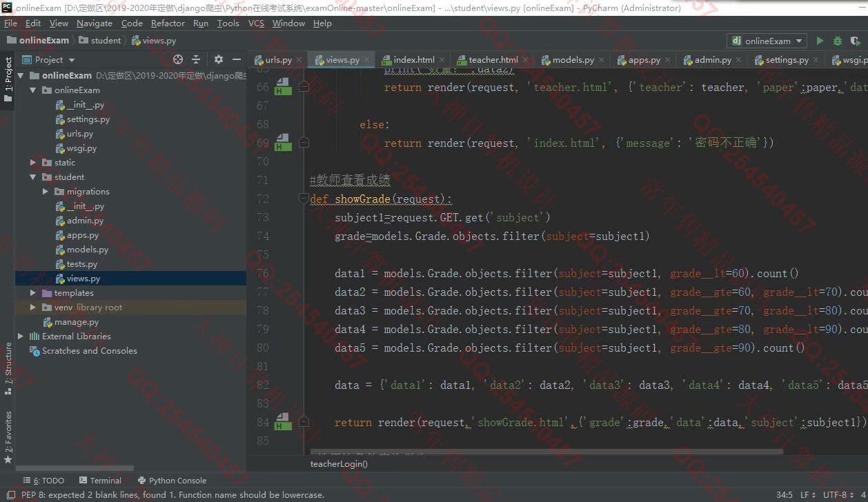Select admin.py in the student folder
The image size is (868, 502).
coord(85,221)
